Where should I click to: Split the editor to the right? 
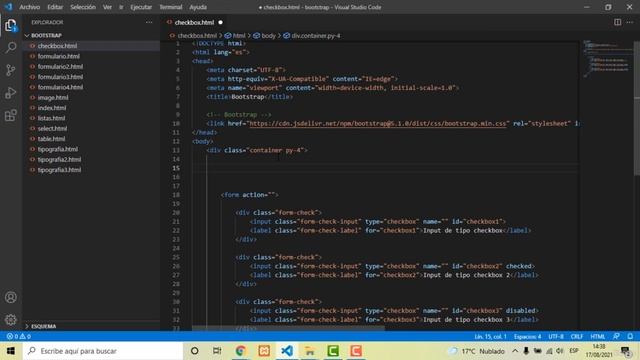pos(618,22)
